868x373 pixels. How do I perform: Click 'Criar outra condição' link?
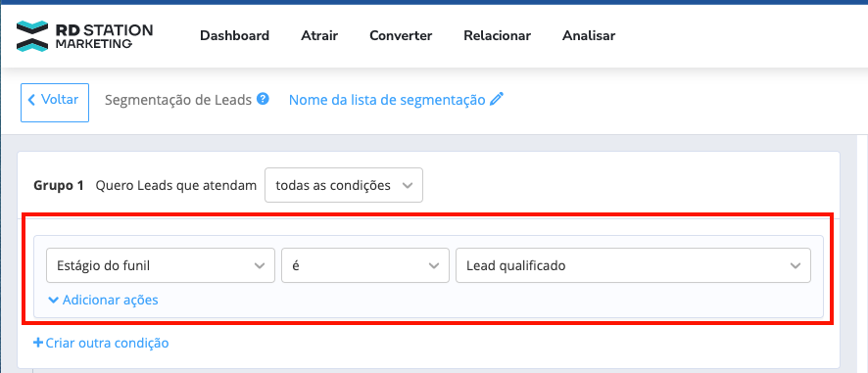[x=101, y=343]
